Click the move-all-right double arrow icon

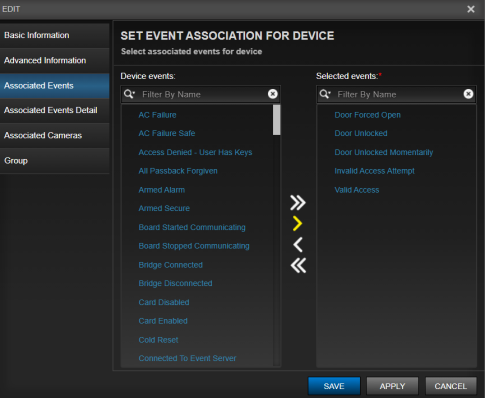coord(298,203)
